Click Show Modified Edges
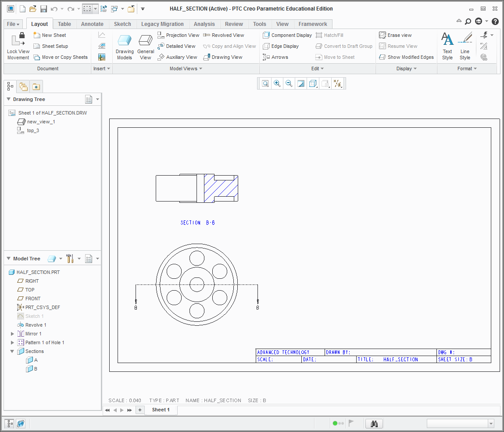The width and height of the screenshot is (504, 432). [406, 57]
